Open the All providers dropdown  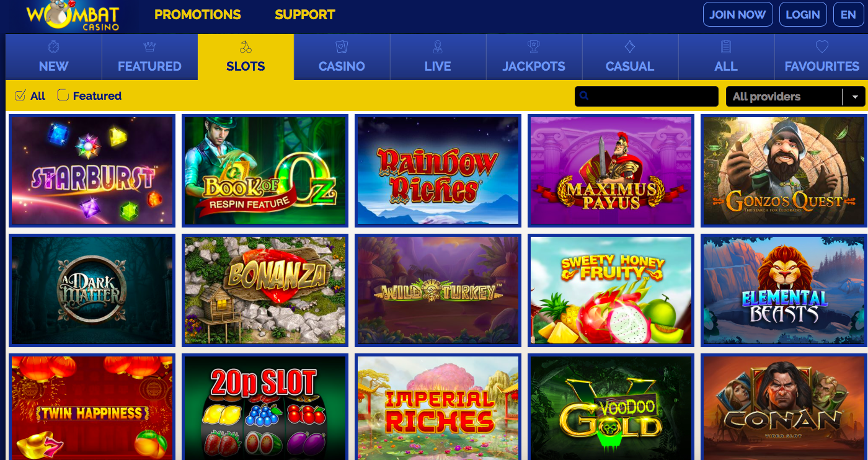point(795,97)
